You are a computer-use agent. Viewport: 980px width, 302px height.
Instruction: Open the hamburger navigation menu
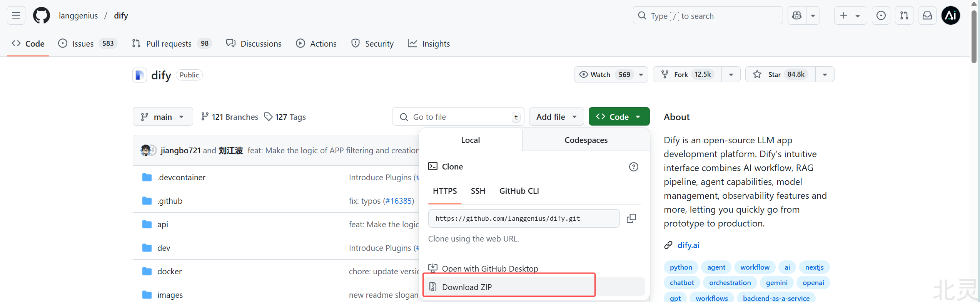coord(16,15)
